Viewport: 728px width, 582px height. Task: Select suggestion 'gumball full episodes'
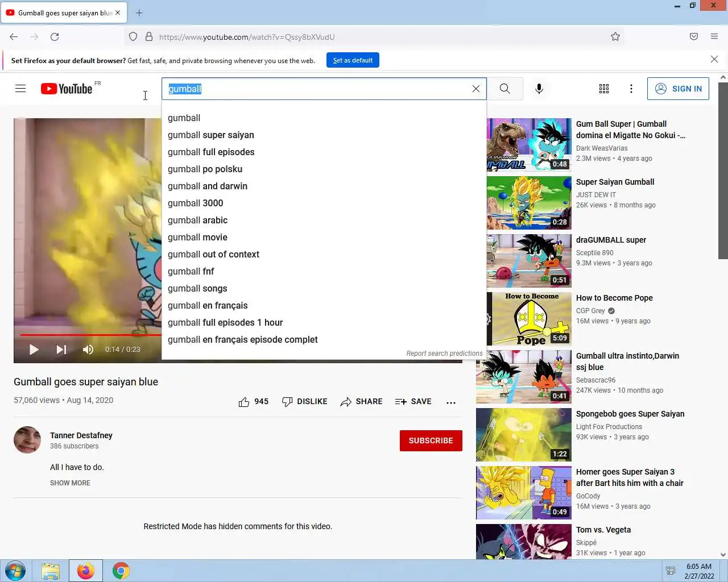tap(324, 152)
